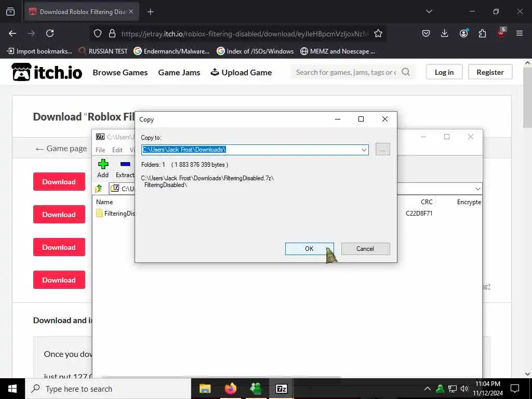The width and height of the screenshot is (532, 399).
Task: Go back via the Game page link
Action: pyautogui.click(x=61, y=149)
